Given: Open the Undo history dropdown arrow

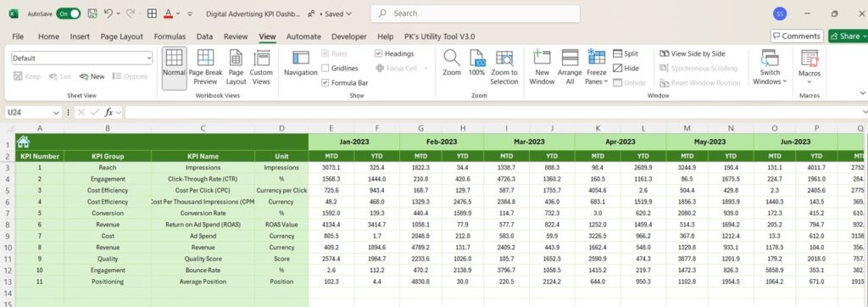Looking at the screenshot, I should pos(119,14).
